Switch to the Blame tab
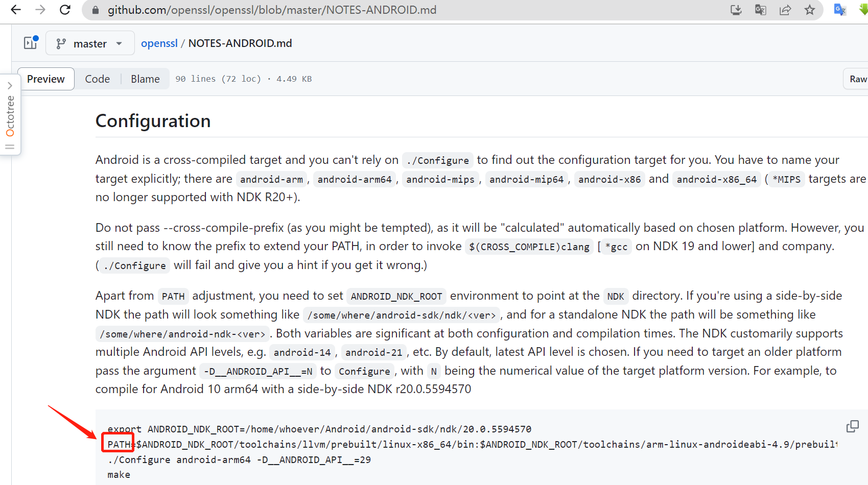 145,79
